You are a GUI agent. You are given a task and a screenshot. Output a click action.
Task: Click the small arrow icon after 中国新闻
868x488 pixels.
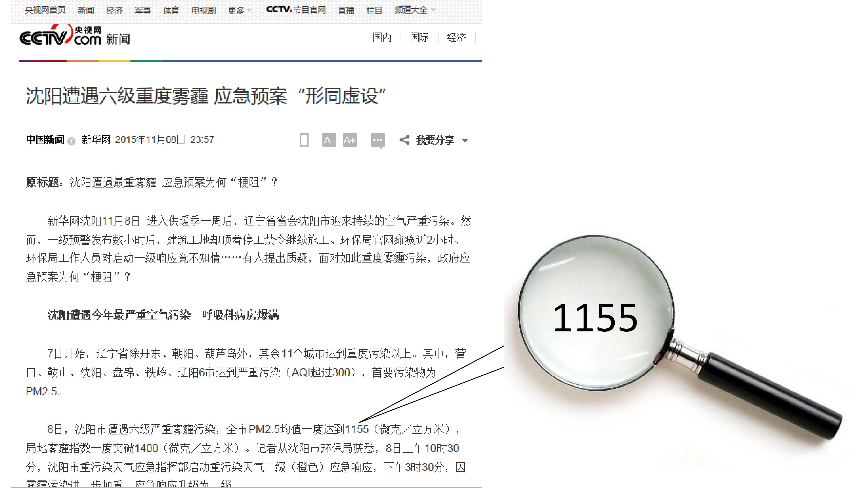pos(71,141)
